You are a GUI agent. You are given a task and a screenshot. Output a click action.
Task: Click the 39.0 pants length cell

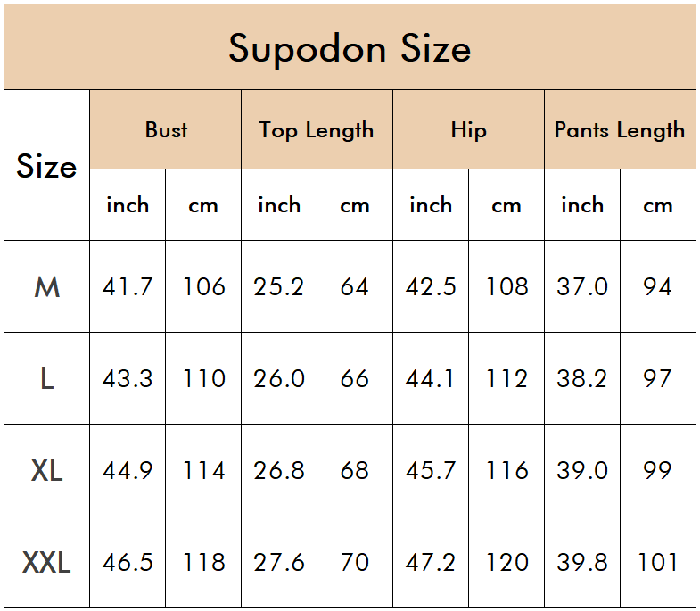tap(582, 470)
